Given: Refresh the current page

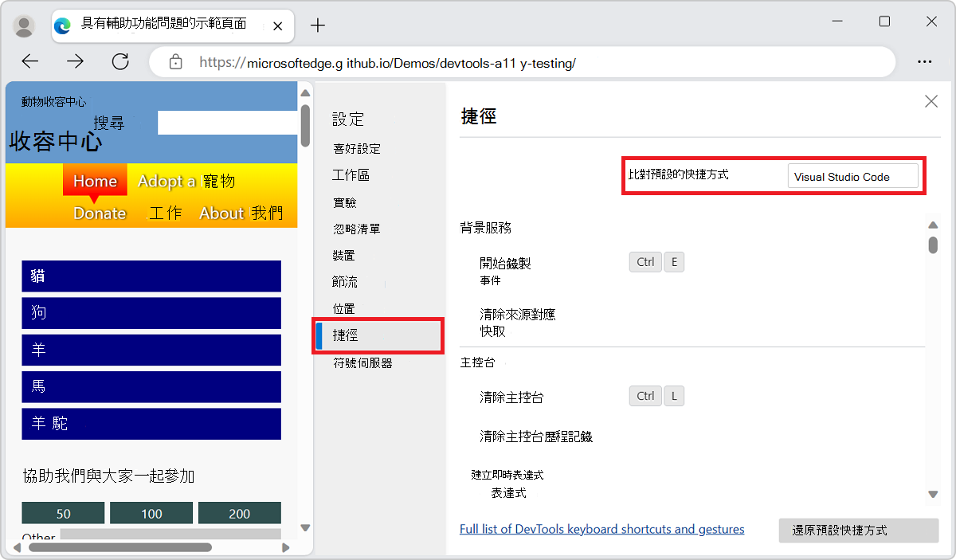Looking at the screenshot, I should [120, 61].
